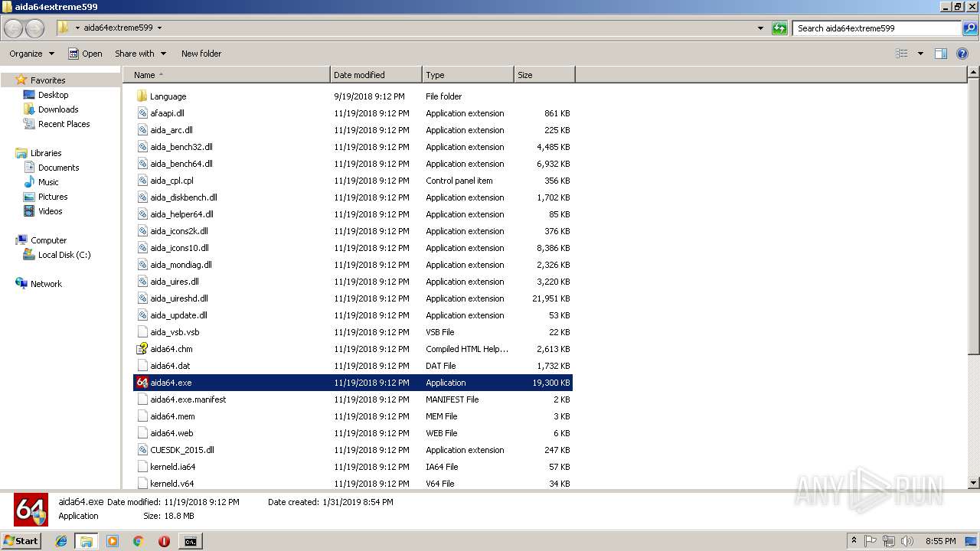This screenshot has height=551, width=980.
Task: Click New folder in the command bar
Action: click(x=201, y=54)
